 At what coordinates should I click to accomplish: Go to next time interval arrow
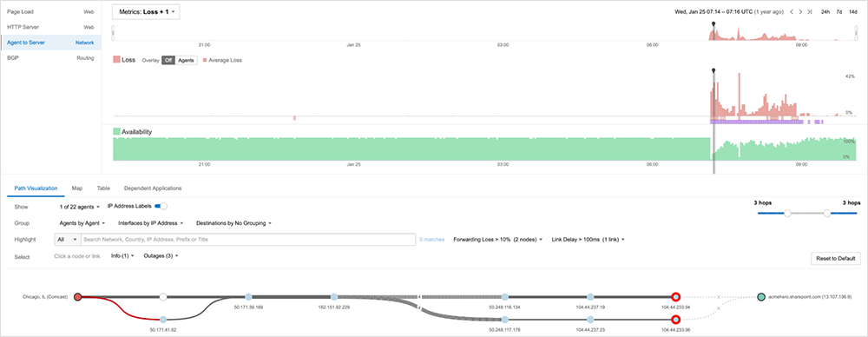point(800,11)
